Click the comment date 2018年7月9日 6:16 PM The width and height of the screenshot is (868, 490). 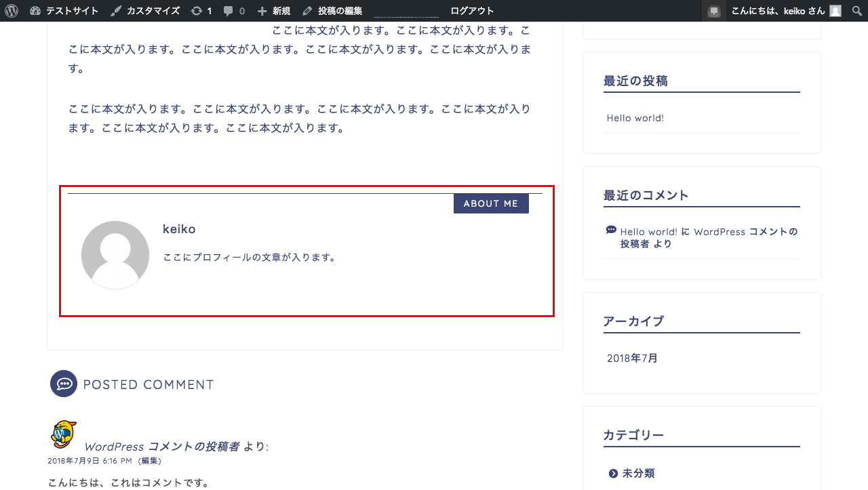point(90,461)
